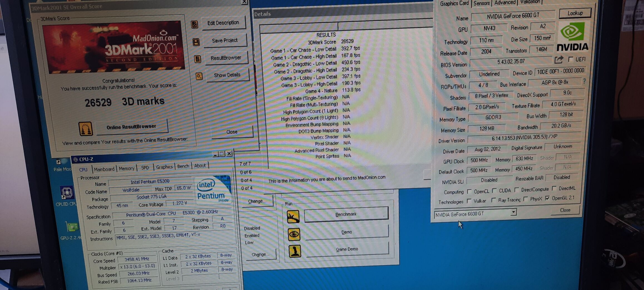Switch to the Sensors tab in GPU-Z

click(x=482, y=3)
